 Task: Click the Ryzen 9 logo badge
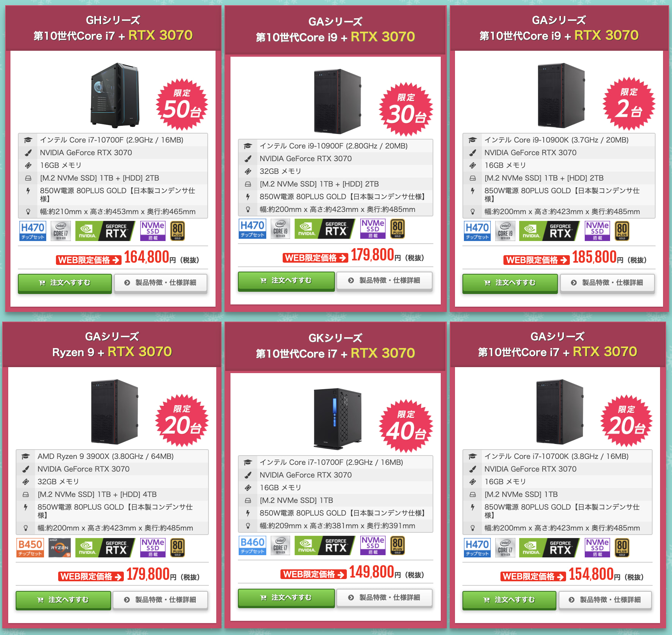(60, 548)
